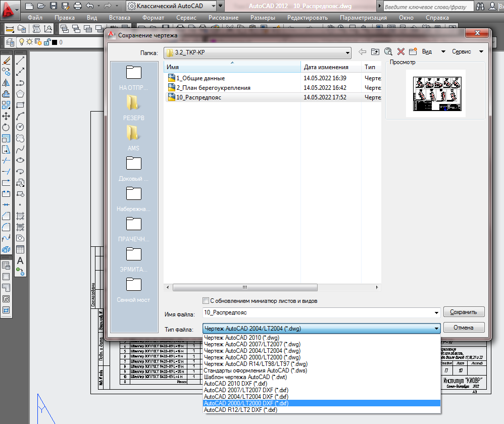
Task: Open quick access toolbar customize arrow
Action: pos(221,6)
